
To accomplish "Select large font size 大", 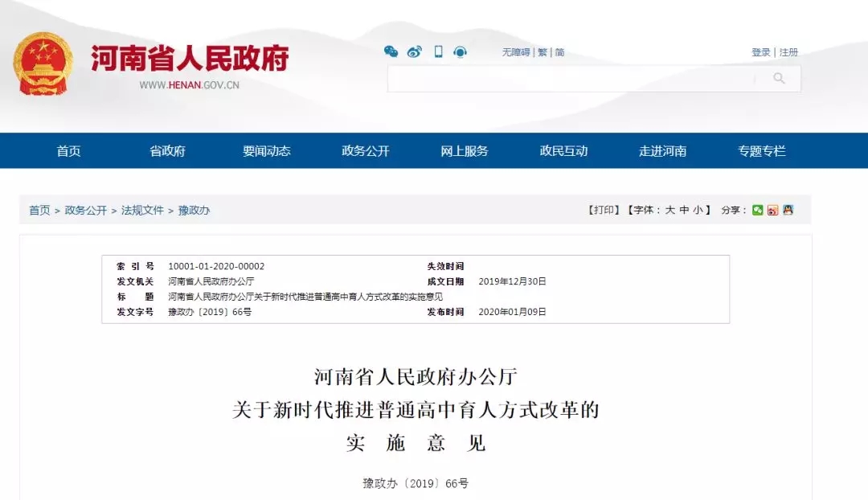I will [x=669, y=210].
